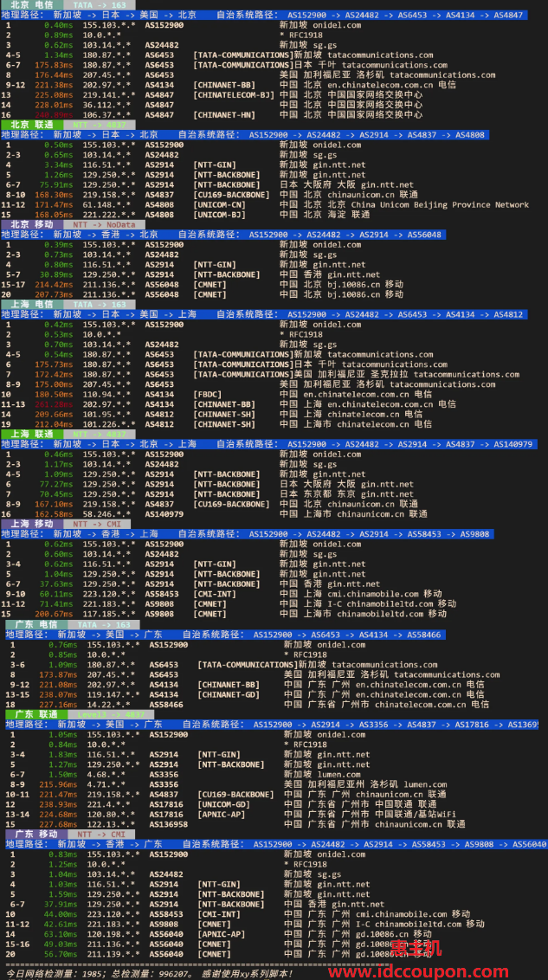Click the NTT -> NoData tag

(105, 224)
